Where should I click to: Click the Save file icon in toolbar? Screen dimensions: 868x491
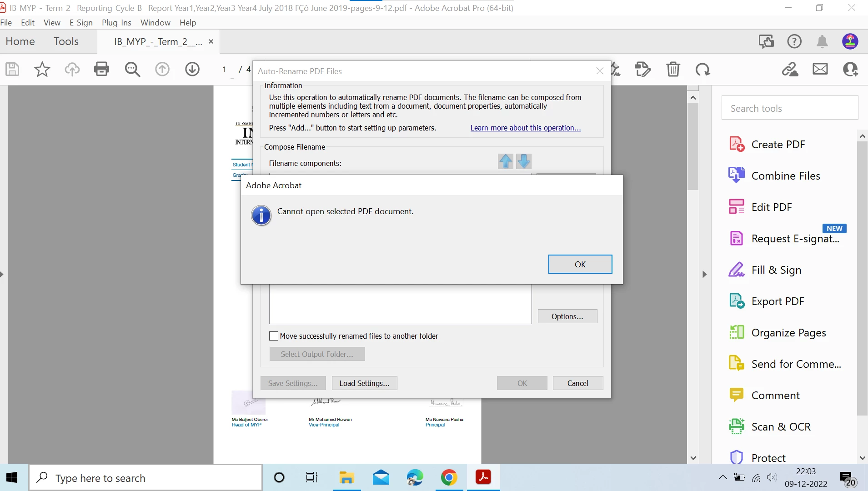pyautogui.click(x=12, y=70)
